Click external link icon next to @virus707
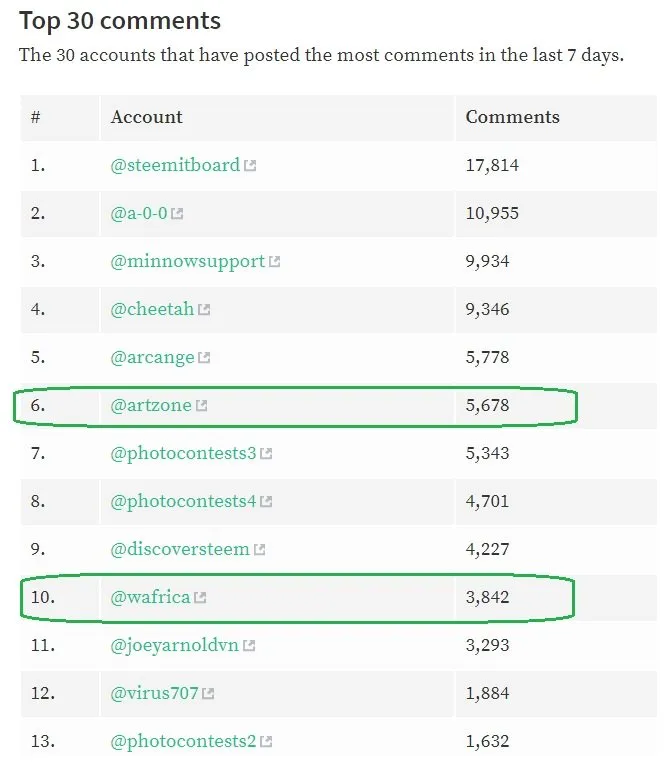 [x=208, y=693]
